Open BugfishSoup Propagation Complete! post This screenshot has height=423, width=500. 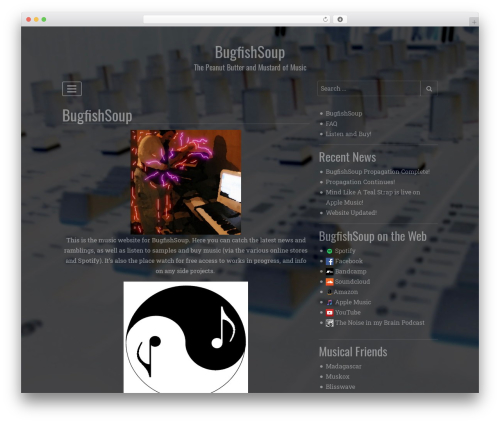pyautogui.click(x=377, y=172)
